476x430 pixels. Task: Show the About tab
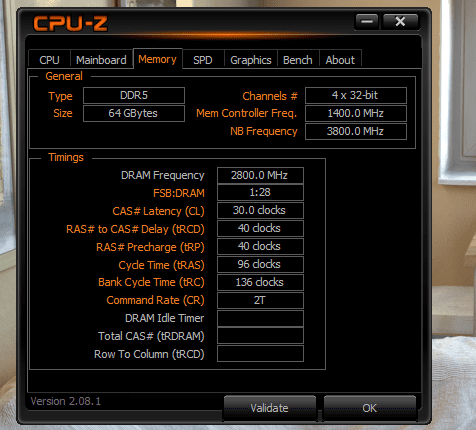pos(340,60)
